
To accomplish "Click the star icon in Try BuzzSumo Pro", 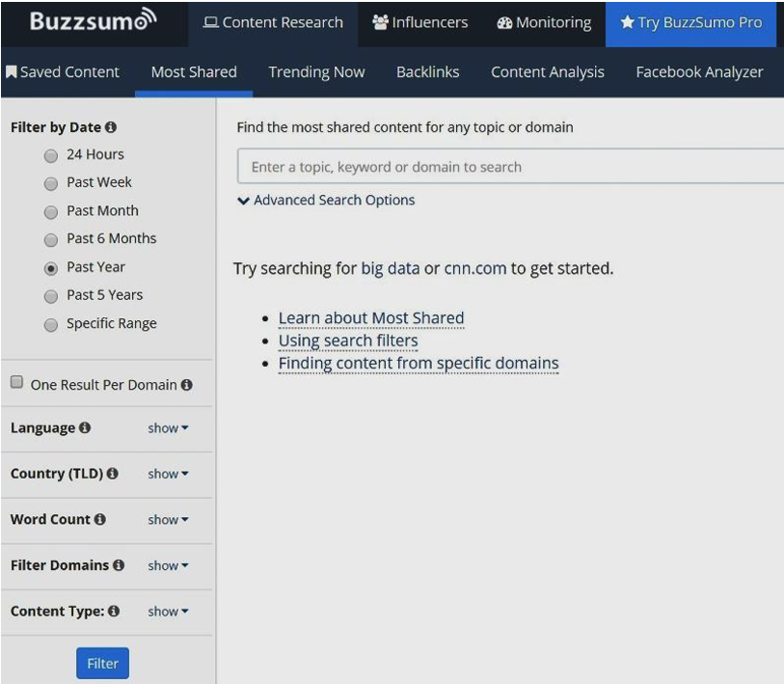I will click(x=627, y=22).
